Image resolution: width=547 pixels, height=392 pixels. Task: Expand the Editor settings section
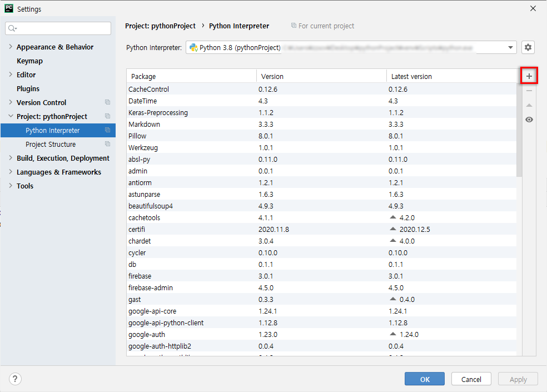11,75
